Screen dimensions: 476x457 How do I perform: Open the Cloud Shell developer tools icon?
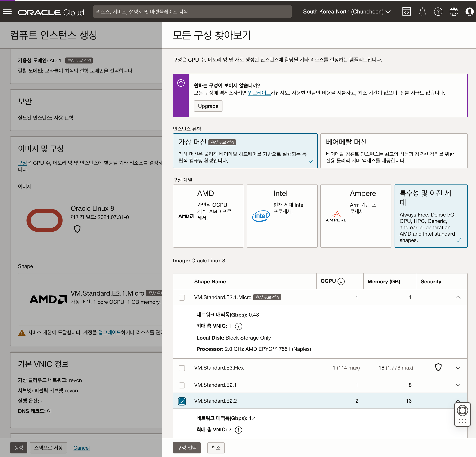click(x=406, y=12)
